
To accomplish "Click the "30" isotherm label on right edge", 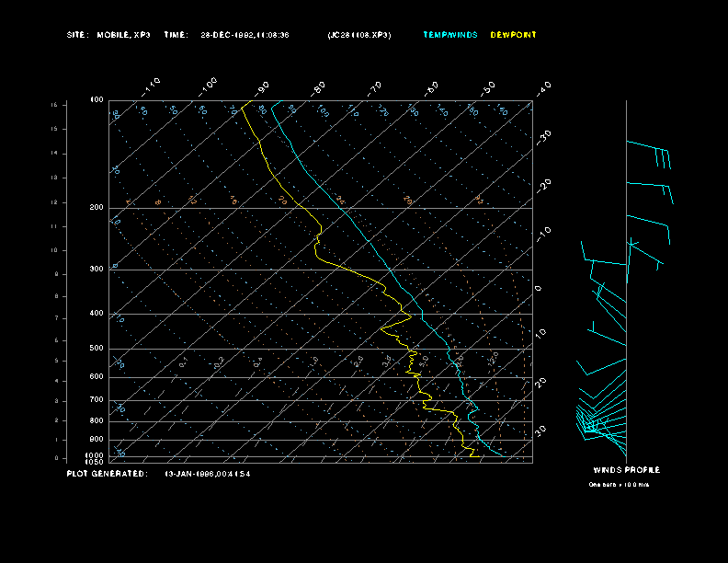I will (540, 431).
